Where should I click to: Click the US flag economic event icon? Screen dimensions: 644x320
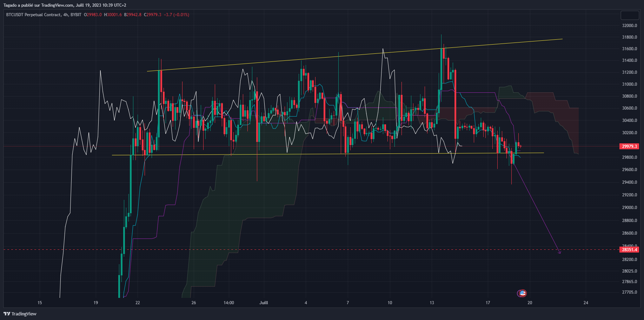tap(523, 293)
